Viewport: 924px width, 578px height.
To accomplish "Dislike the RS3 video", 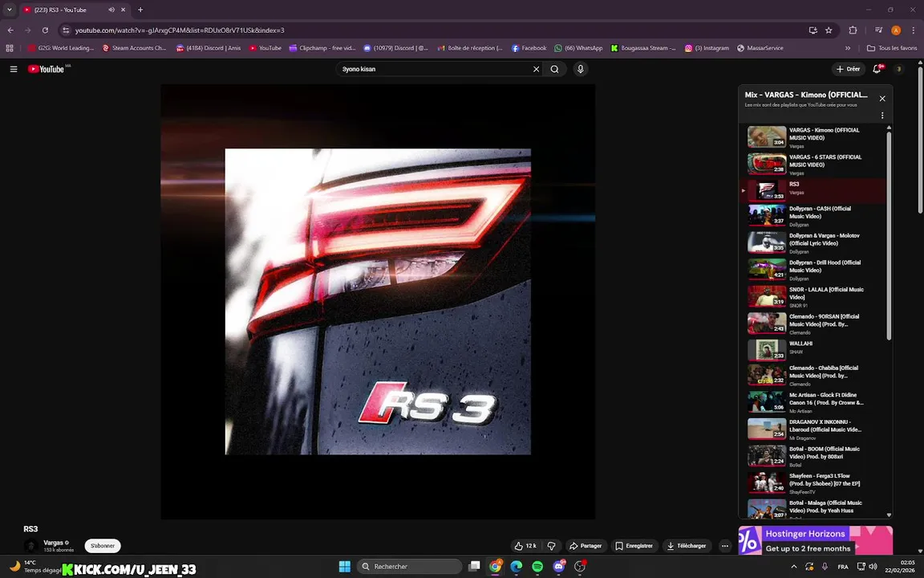I will 552,546.
